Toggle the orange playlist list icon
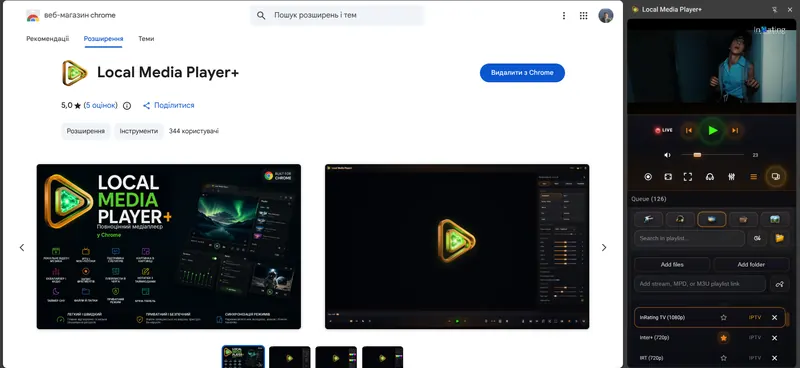Image resolution: width=800 pixels, height=368 pixels. [753, 177]
